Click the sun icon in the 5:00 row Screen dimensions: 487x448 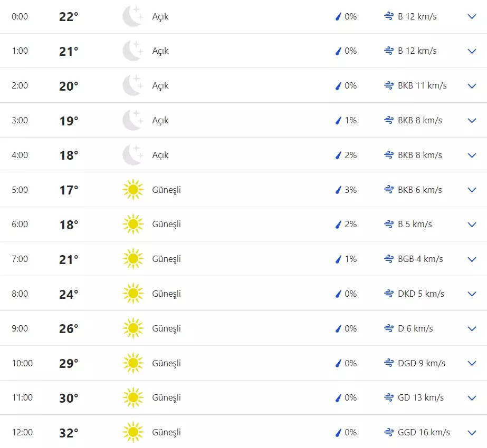[x=133, y=190]
